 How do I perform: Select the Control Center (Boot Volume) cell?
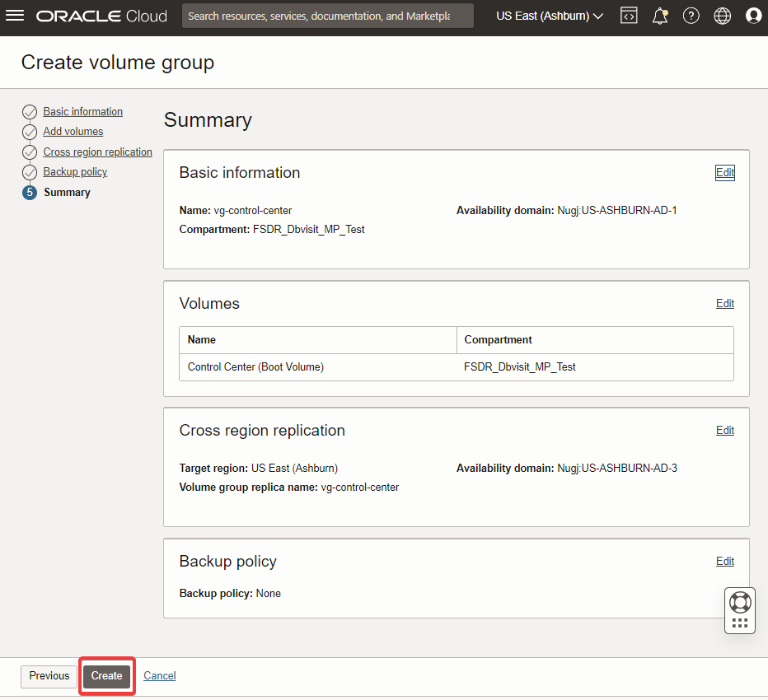tap(318, 367)
